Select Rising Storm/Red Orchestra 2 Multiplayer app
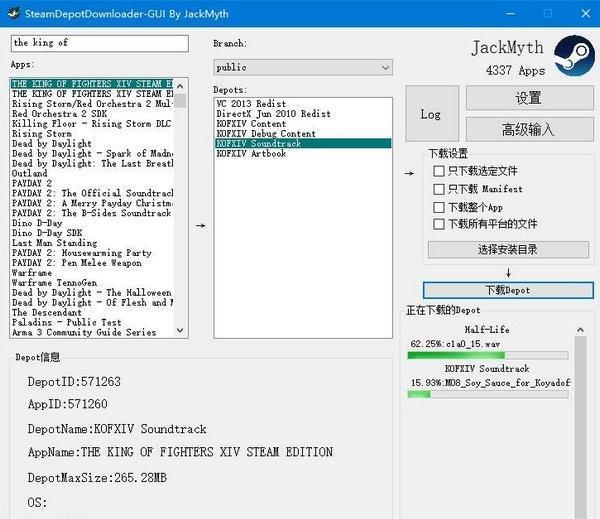 pyautogui.click(x=92, y=104)
